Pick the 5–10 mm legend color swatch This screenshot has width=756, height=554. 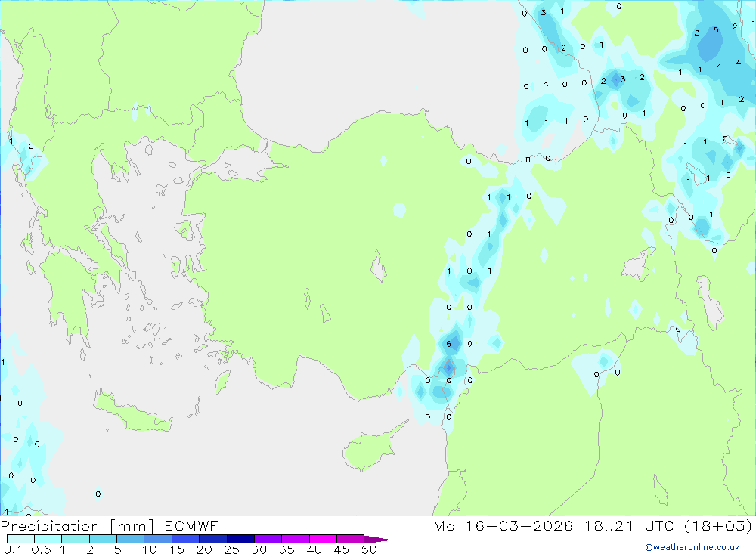click(130, 539)
